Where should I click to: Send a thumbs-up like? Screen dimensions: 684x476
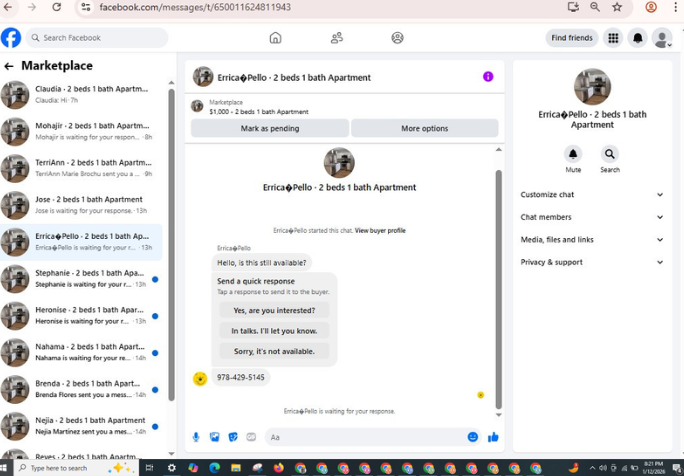tap(493, 437)
